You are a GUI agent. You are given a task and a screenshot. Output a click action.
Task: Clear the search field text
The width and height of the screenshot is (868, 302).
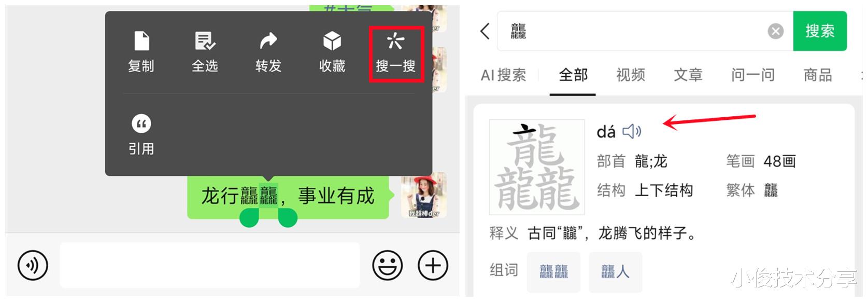[x=776, y=32]
